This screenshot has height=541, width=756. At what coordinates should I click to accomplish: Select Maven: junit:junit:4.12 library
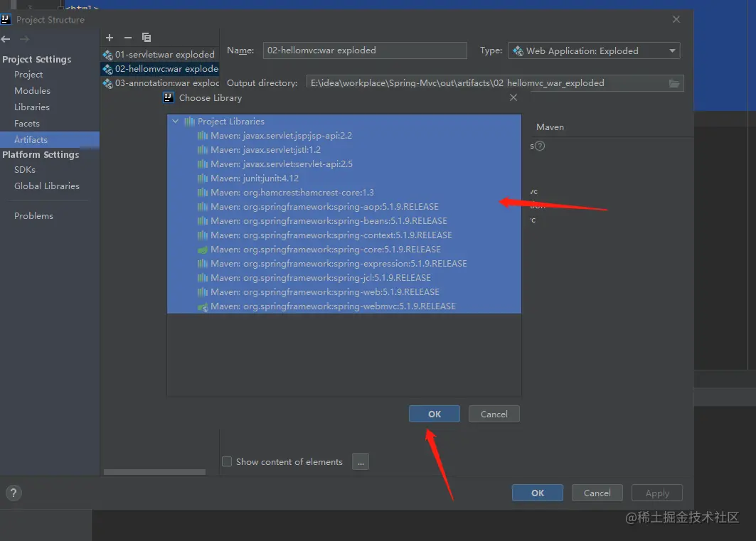[344, 178]
